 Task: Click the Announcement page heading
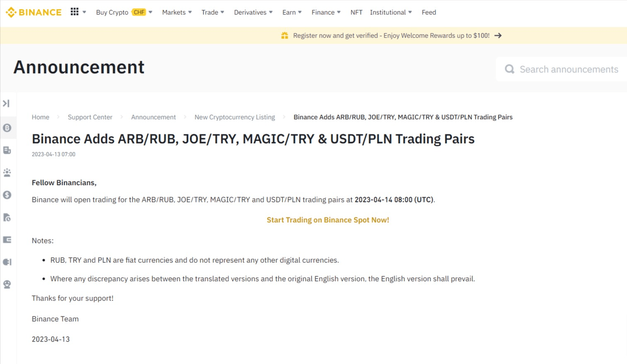[x=79, y=67]
